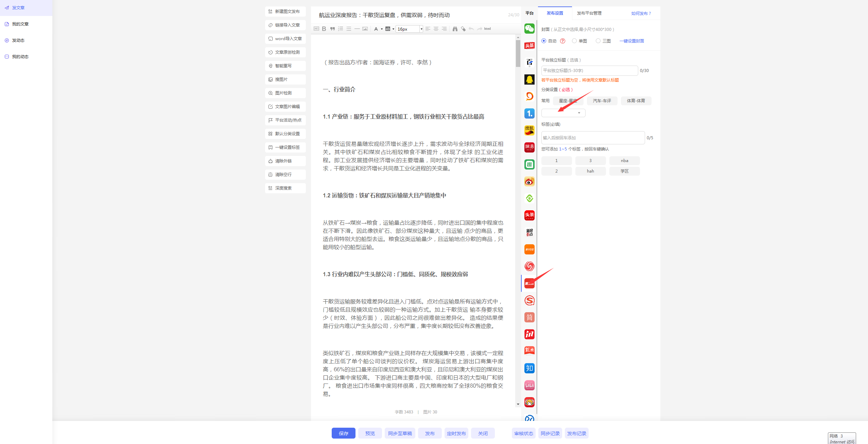
Task: Select the WeChat platform icon
Action: click(x=529, y=29)
